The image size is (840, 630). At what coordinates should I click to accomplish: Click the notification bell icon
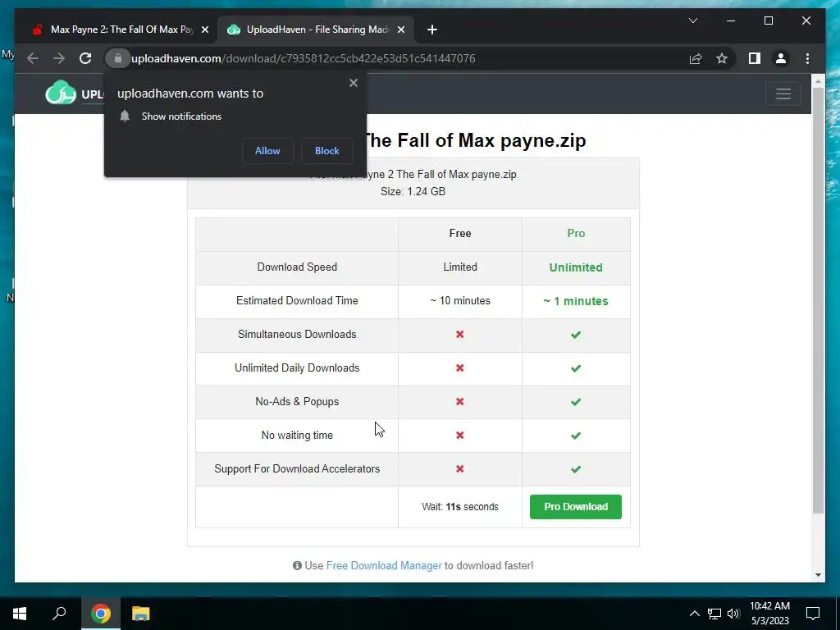coord(125,116)
